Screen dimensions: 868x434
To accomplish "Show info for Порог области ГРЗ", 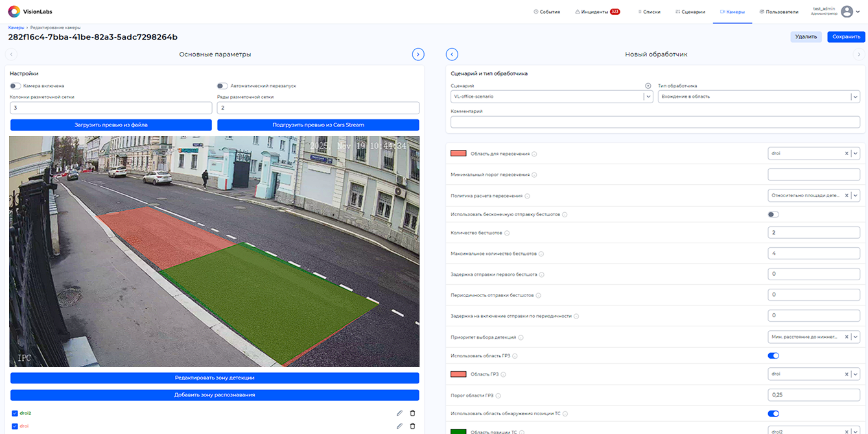I will (498, 396).
